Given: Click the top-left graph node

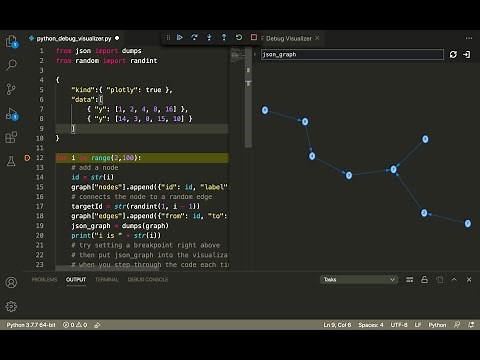Looking at the screenshot, I should (x=265, y=110).
